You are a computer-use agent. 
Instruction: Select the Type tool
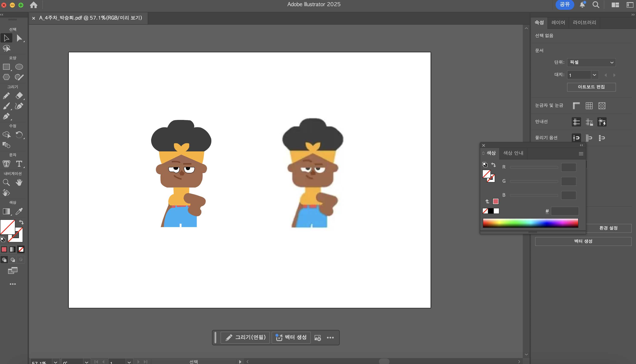19,164
